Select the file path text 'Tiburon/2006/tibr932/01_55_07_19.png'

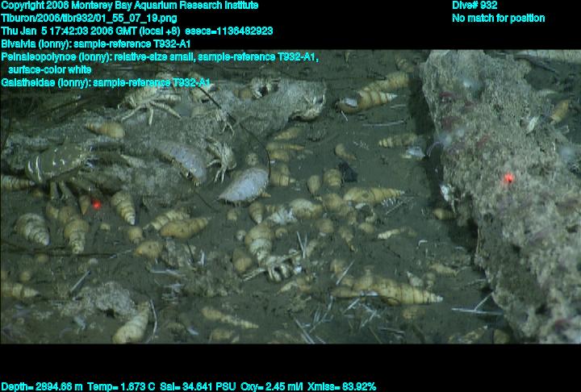coord(89,19)
